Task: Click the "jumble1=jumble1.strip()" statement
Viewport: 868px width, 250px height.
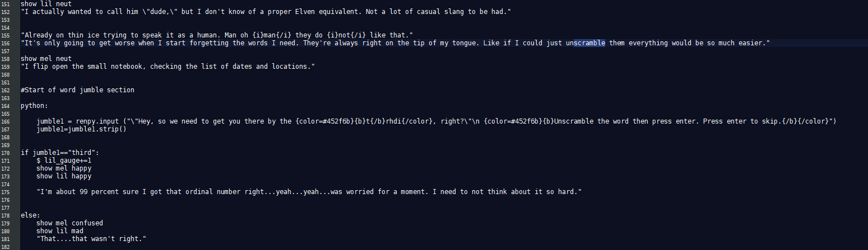Action: [x=81, y=129]
